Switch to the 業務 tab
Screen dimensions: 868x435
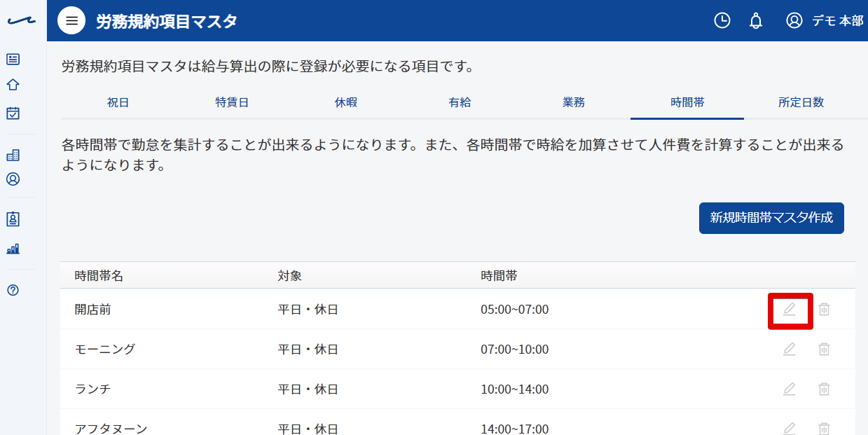coord(574,102)
